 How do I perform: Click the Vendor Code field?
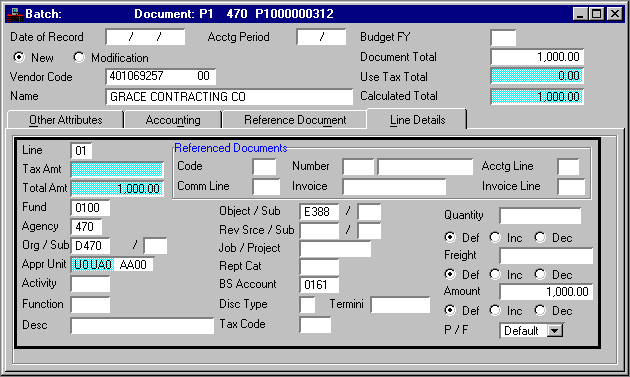(161, 76)
